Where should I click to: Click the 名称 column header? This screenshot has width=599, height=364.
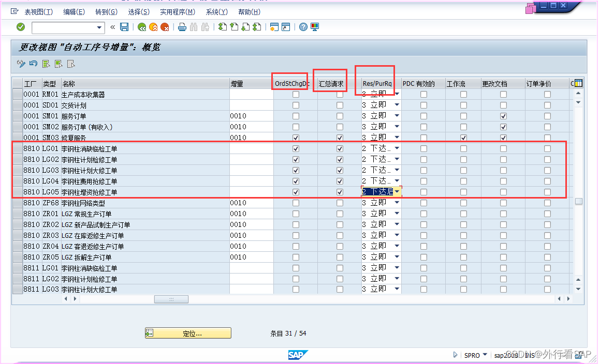145,84
